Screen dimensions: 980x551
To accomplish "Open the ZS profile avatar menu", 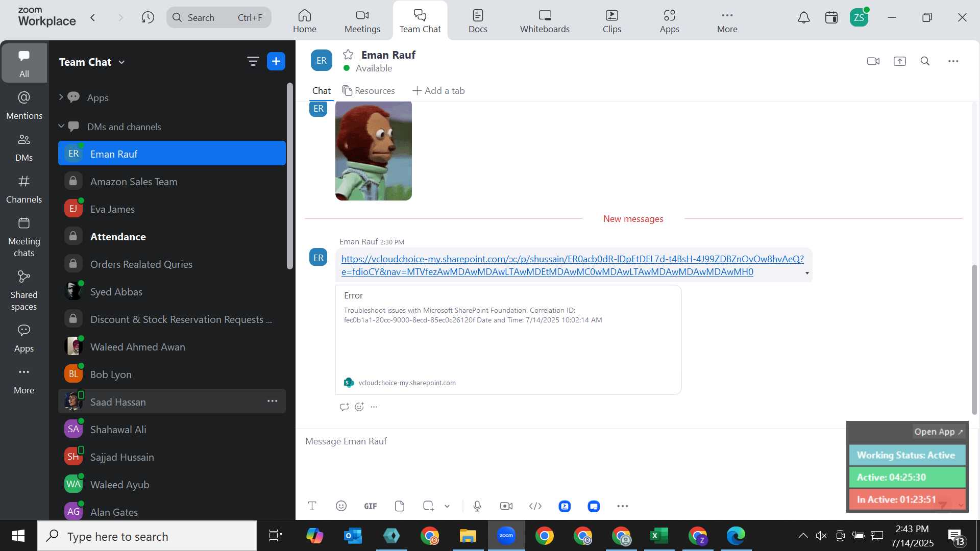I will (859, 18).
